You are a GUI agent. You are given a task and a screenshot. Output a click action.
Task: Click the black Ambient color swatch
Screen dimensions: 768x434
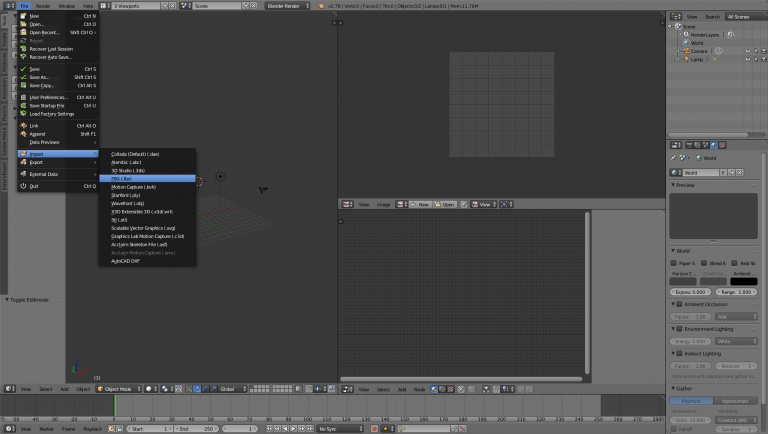(743, 280)
